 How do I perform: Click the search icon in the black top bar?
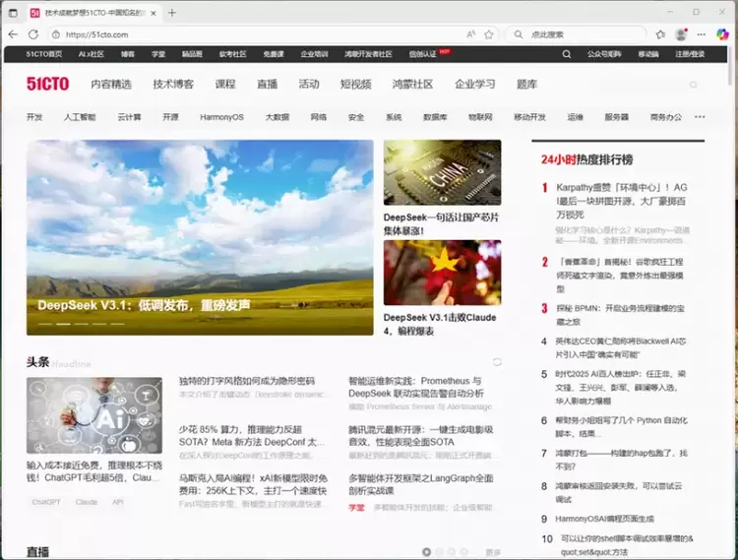coord(566,54)
